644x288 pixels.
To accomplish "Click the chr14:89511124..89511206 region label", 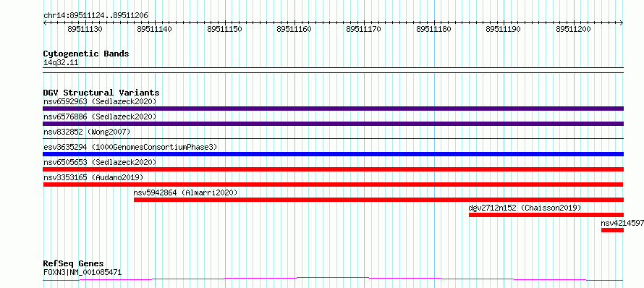I will pos(96,16).
